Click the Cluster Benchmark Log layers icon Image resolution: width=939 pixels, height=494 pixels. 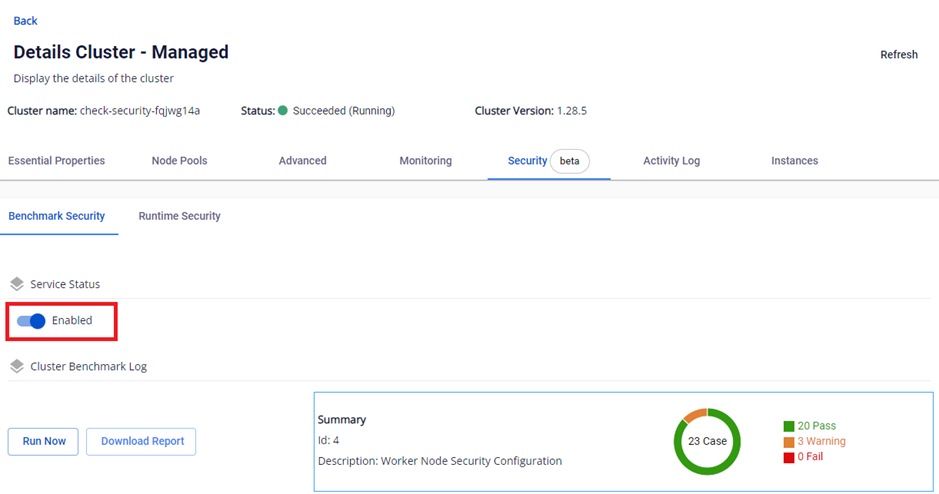(x=17, y=367)
